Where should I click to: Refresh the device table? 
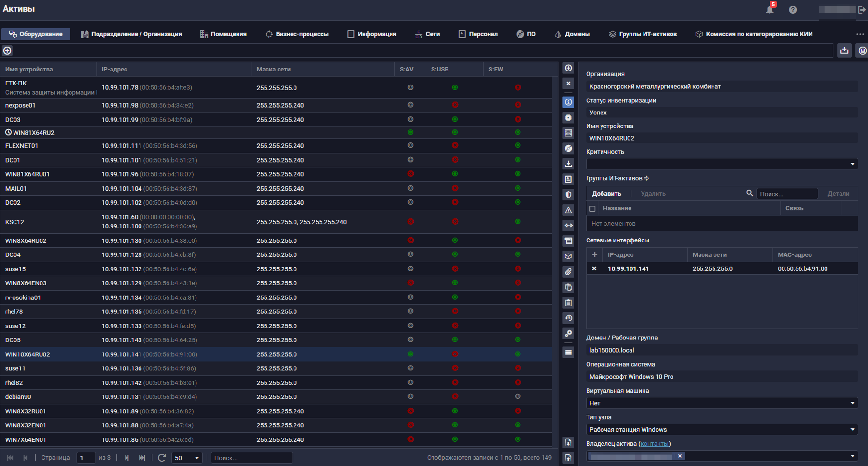(x=162, y=458)
